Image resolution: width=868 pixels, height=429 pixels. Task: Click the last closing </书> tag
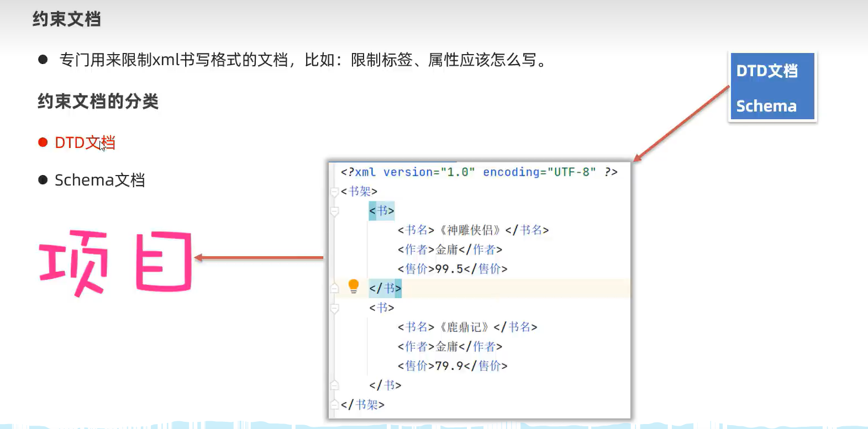pos(385,385)
